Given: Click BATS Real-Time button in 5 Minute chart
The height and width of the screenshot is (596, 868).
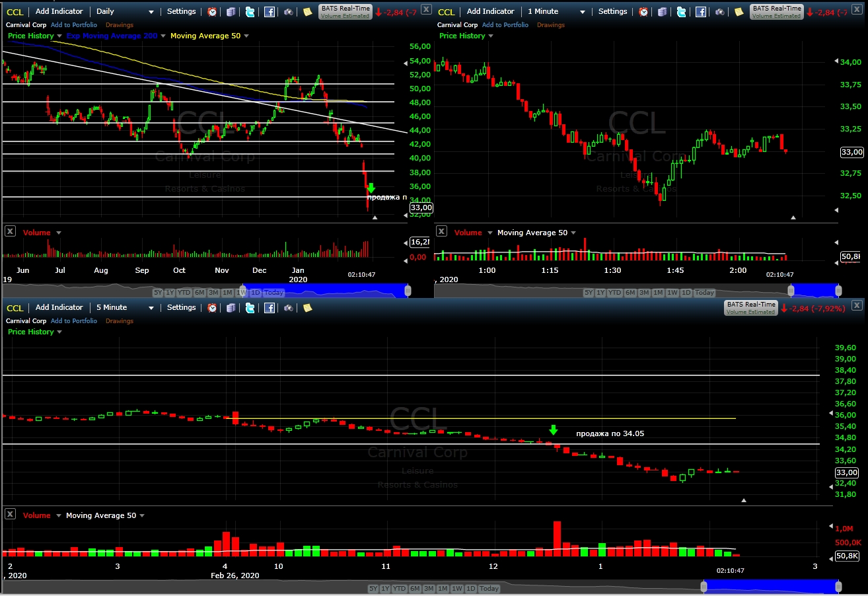Looking at the screenshot, I should [750, 308].
